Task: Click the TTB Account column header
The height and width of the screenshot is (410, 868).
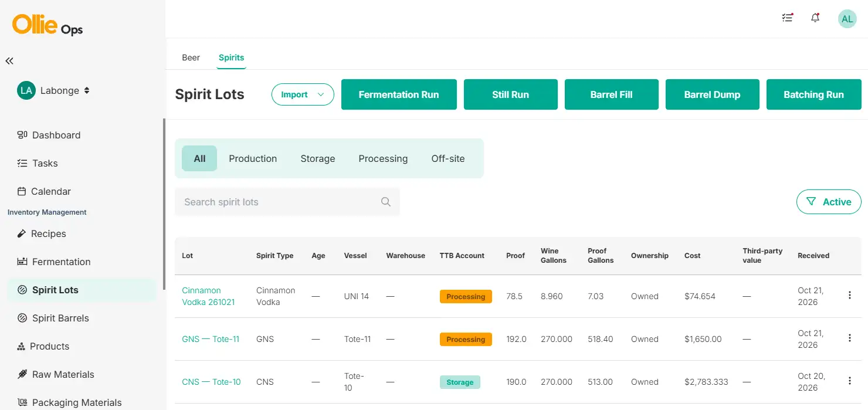Action: tap(462, 256)
